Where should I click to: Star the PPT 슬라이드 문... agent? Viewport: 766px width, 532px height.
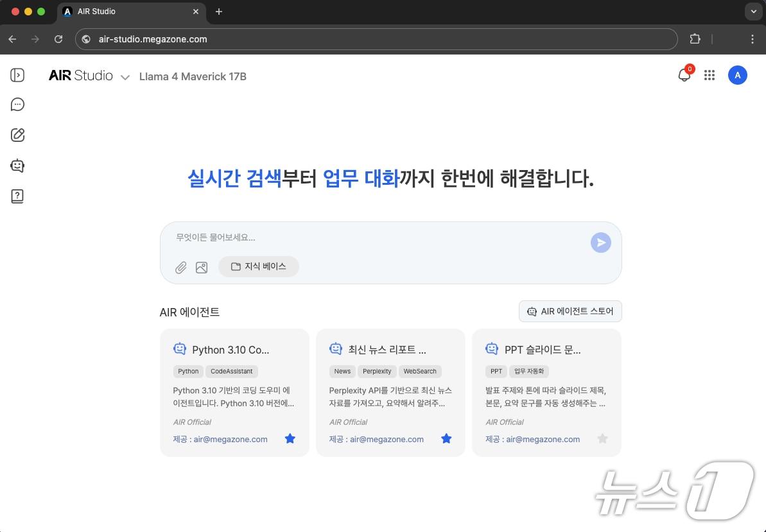602,438
